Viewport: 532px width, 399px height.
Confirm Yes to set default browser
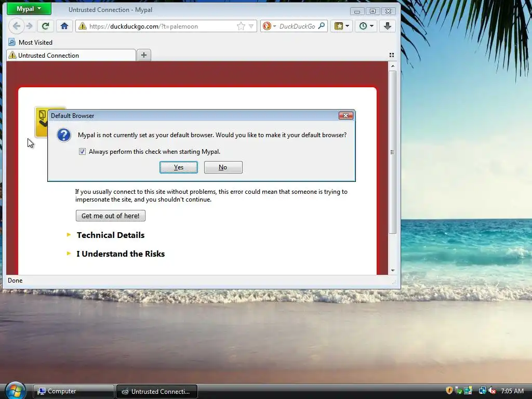[179, 167]
